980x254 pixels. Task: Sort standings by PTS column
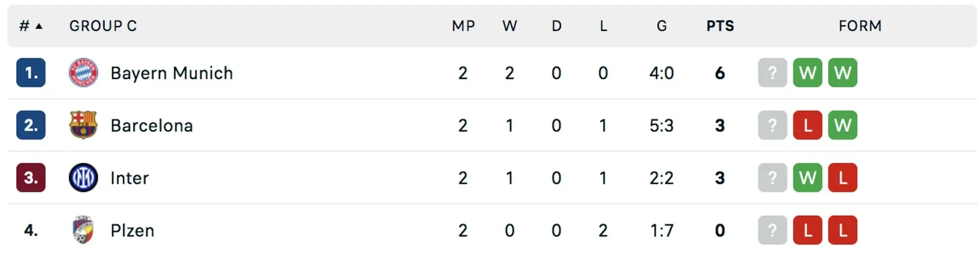coord(720,26)
